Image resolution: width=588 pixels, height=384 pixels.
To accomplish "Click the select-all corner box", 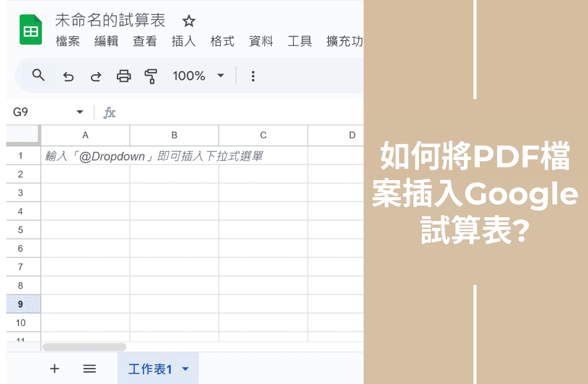I will click(23, 135).
